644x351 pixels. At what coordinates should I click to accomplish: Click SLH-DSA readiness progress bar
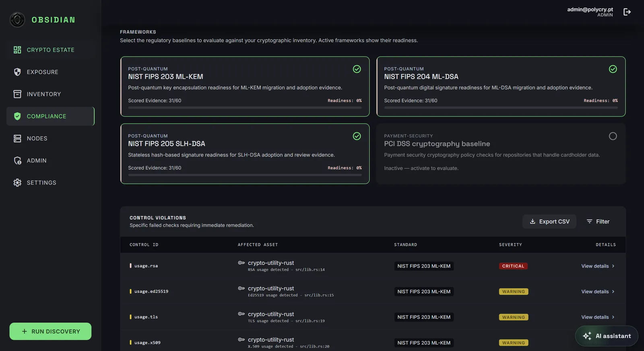245,175
